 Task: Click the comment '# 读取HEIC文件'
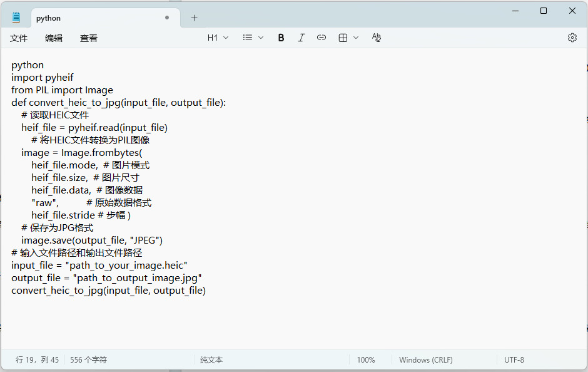point(55,115)
